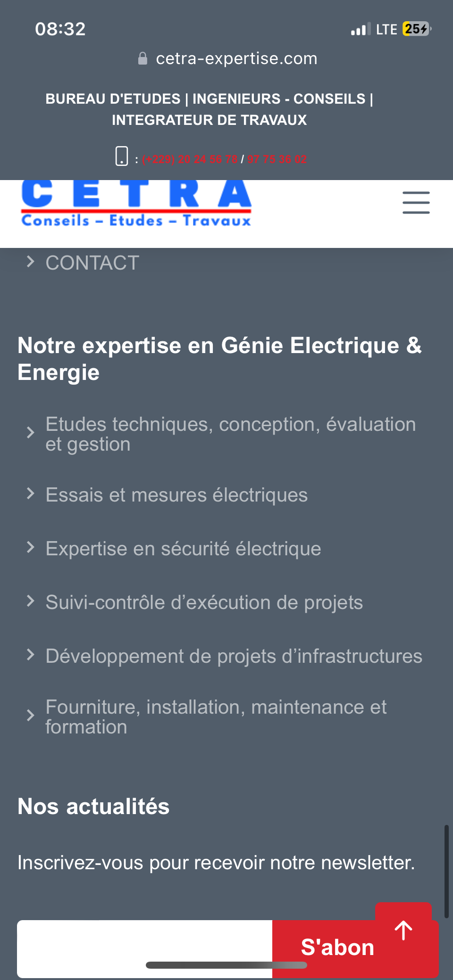Focus the newsletter email input field
Viewport: 453px width, 980px height.
144,947
